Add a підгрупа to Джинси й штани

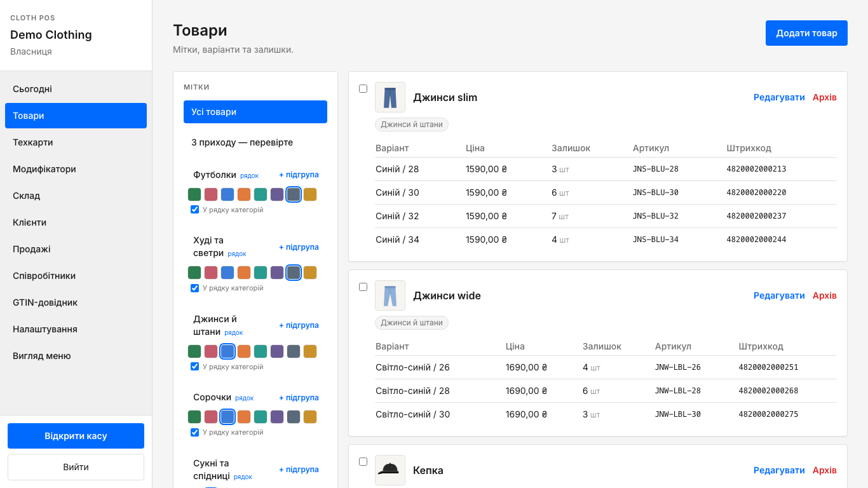[299, 325]
